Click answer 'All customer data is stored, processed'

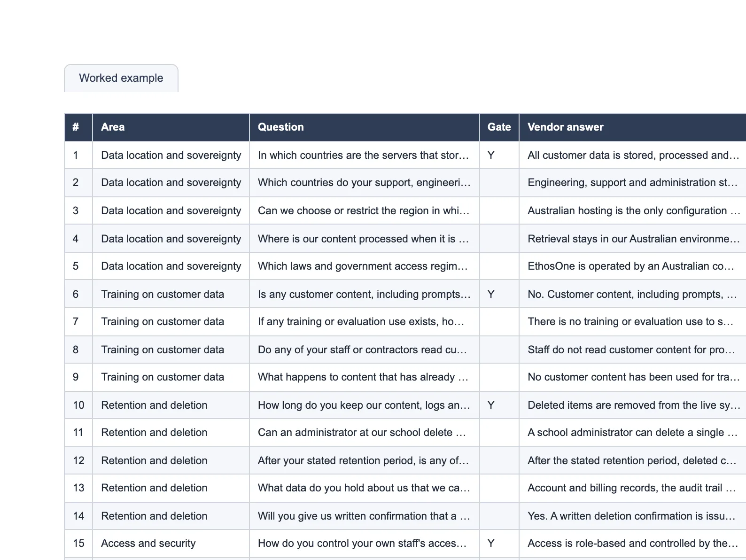(633, 155)
